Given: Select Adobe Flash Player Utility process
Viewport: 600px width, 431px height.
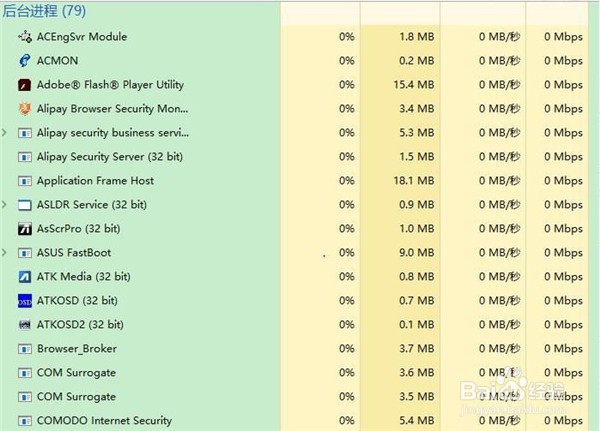Looking at the screenshot, I should pos(110,85).
